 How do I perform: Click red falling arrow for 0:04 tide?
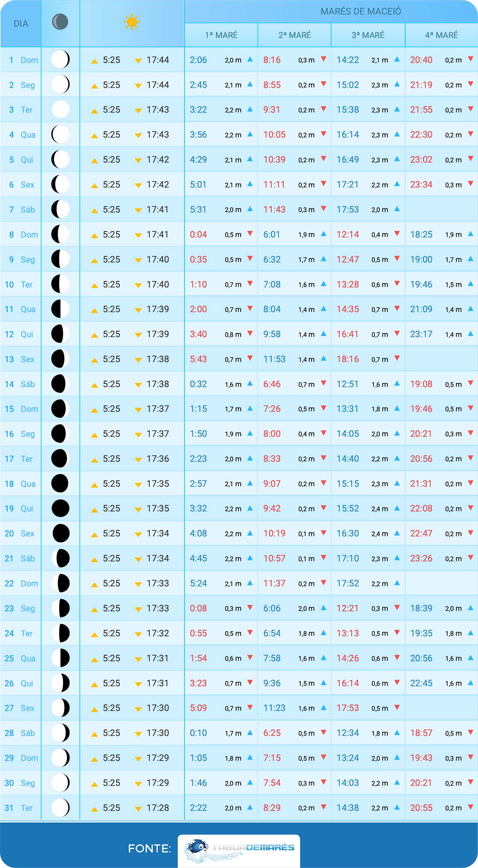pyautogui.click(x=250, y=234)
